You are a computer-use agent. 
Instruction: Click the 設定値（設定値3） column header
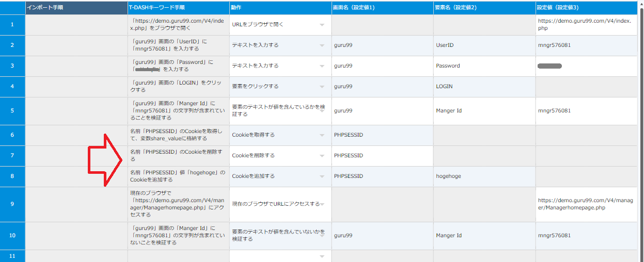[x=587, y=8]
